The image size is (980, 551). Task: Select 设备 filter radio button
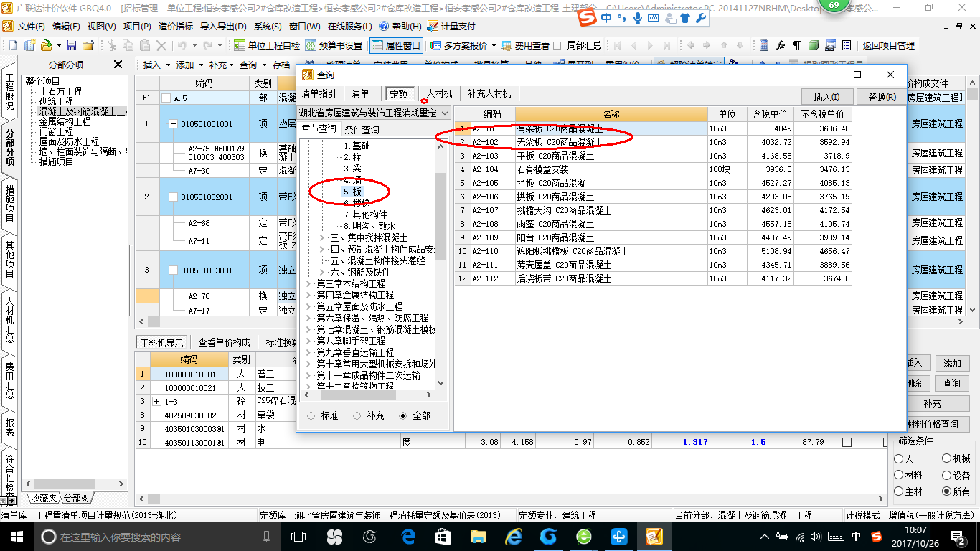pyautogui.click(x=947, y=475)
